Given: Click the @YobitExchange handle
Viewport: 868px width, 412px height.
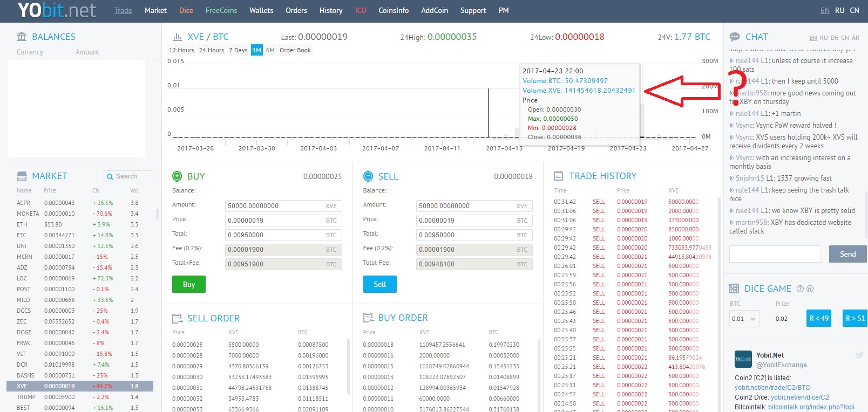Looking at the screenshot, I should coord(781,365).
